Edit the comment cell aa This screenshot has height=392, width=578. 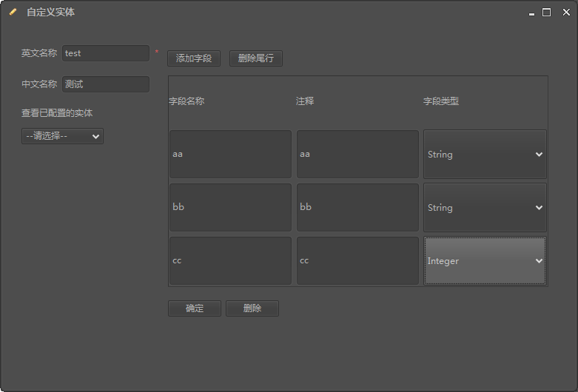tap(357, 154)
